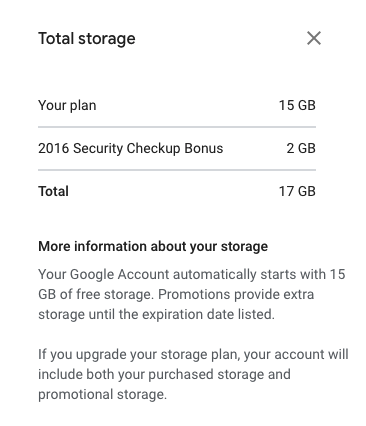Click the 2 GB bonus value
The image size is (366, 426).
(x=301, y=148)
